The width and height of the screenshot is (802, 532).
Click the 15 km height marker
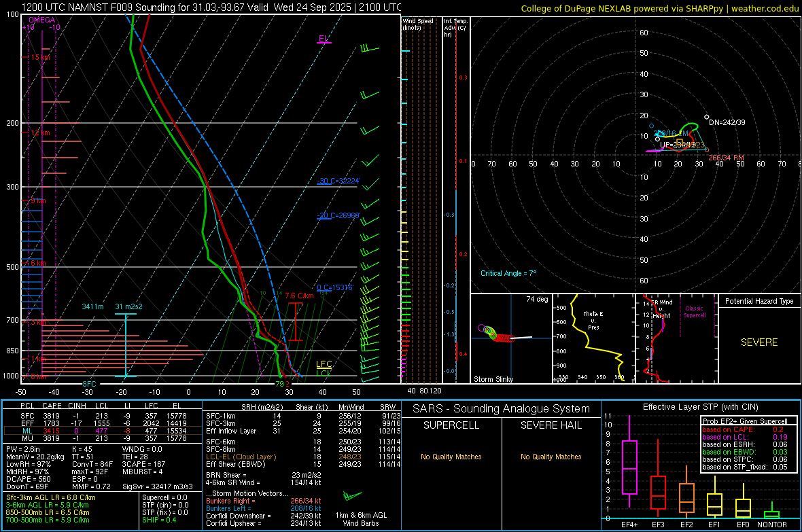point(40,57)
